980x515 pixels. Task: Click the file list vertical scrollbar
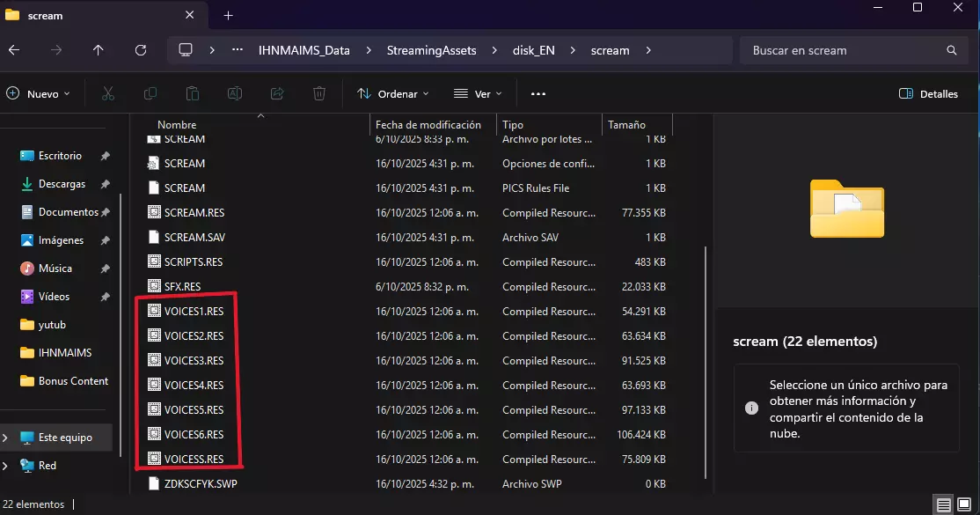706,362
